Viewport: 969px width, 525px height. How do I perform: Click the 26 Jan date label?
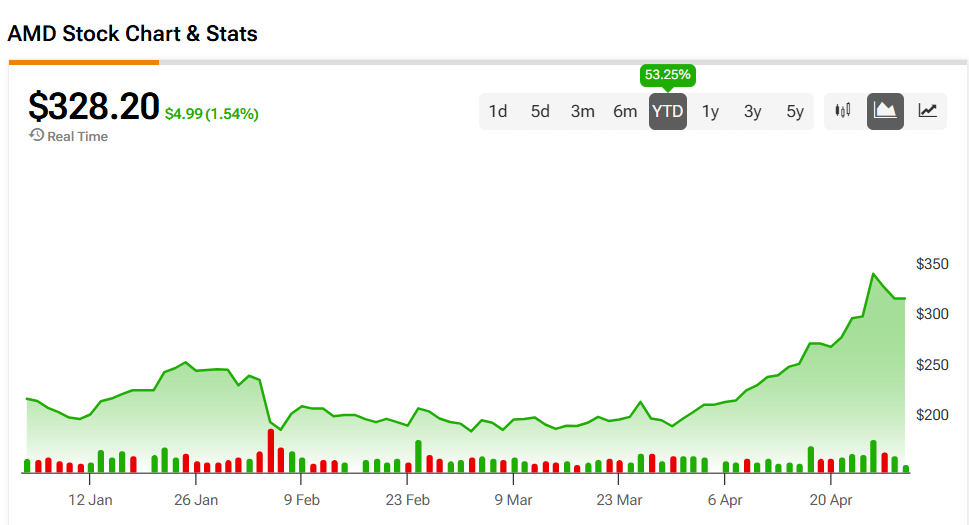196,499
